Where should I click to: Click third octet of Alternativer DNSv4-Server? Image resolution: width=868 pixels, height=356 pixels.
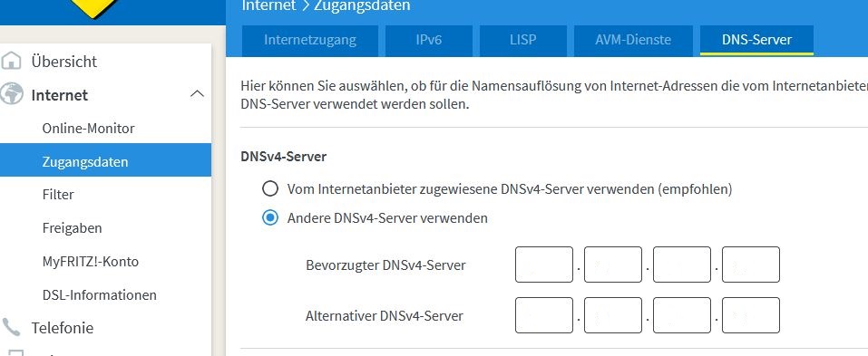point(682,315)
